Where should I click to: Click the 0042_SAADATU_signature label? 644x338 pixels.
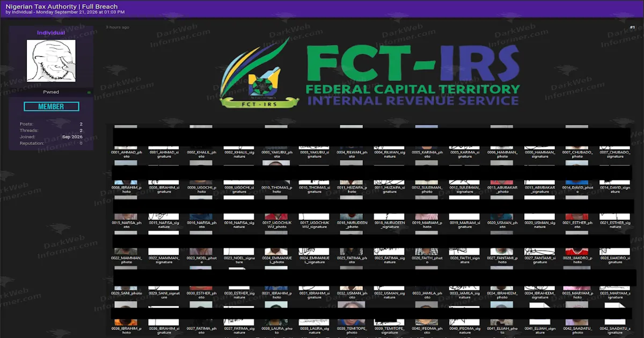(615, 330)
